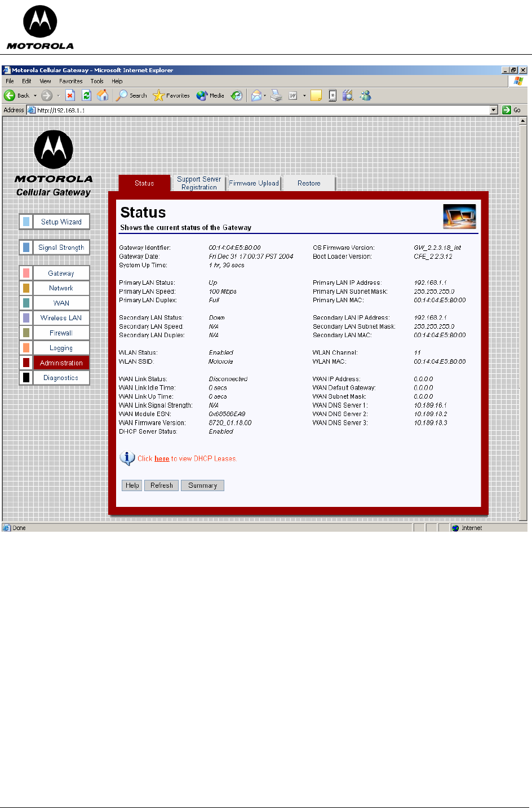Click the address field showing http://192.168.1.1

(258, 110)
